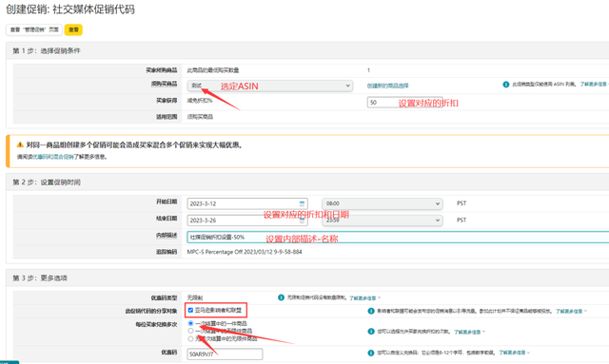The height and width of the screenshot is (364, 609).
Task: Click the yellow warning triangle icon
Action: (x=20, y=145)
